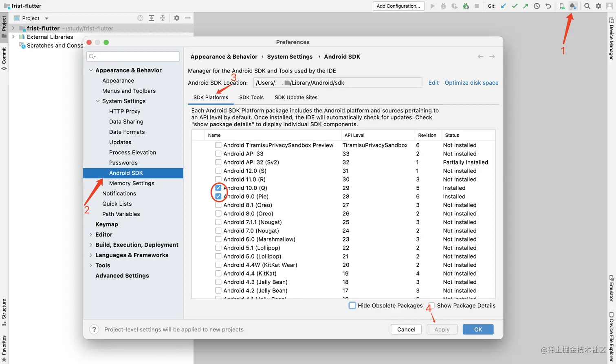Open the Device Manager side tab
Screen dimensions: 616x364
coord(612,39)
